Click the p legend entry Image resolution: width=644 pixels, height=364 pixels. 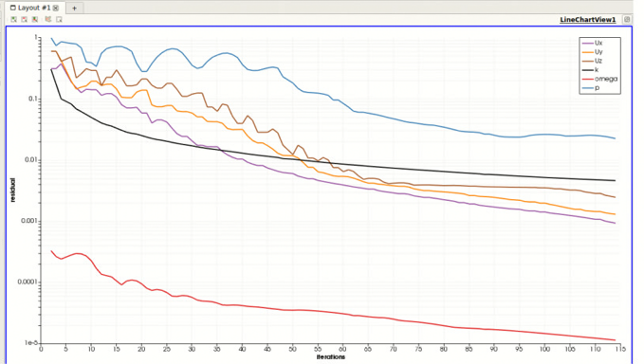pos(591,88)
